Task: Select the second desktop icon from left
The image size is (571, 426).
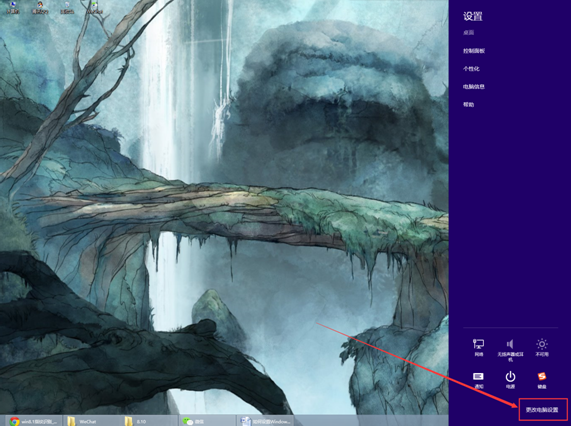Action: click(40, 7)
